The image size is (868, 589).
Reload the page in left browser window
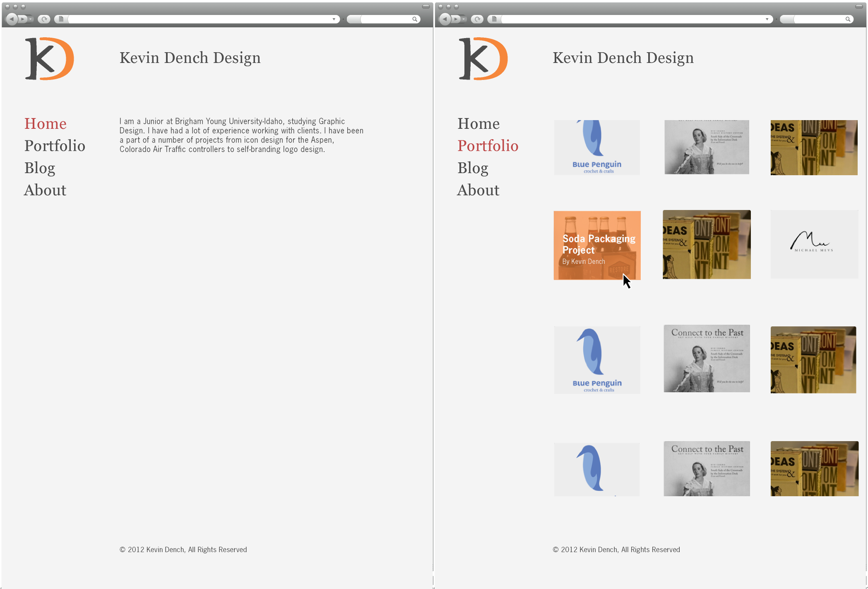point(44,19)
